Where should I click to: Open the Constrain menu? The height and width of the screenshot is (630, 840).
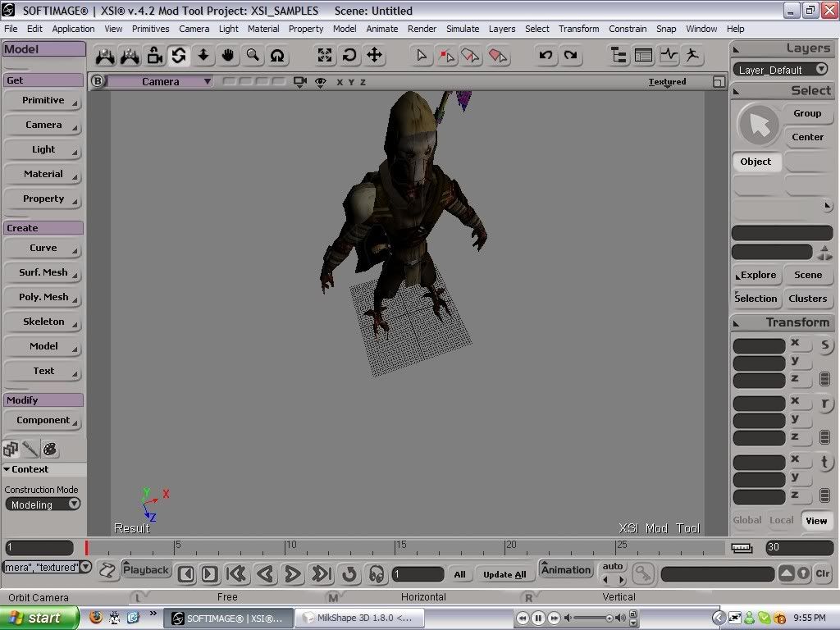(x=628, y=29)
